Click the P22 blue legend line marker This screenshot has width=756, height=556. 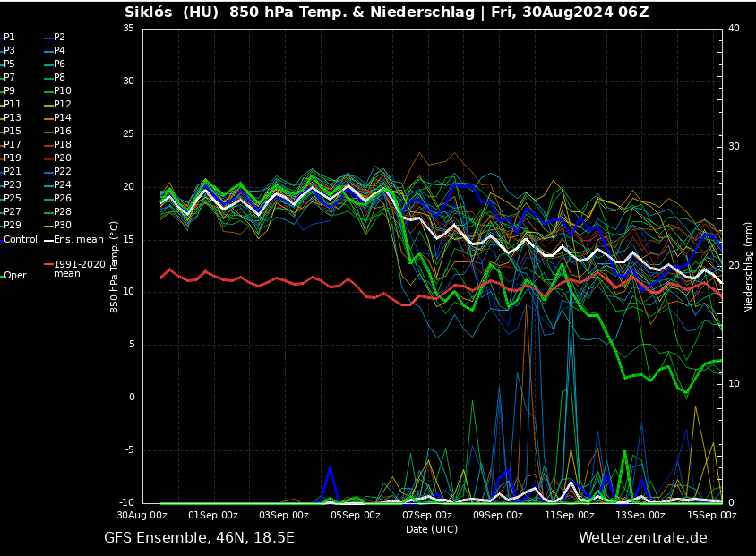pyautogui.click(x=48, y=172)
